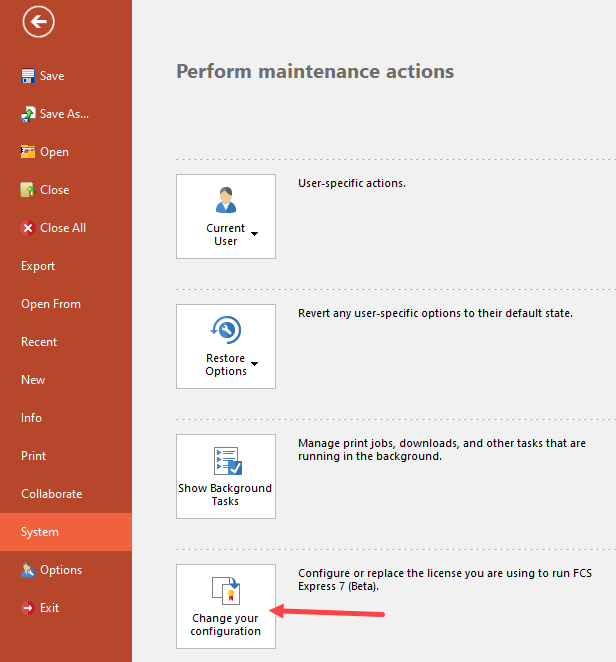The height and width of the screenshot is (662, 616).
Task: Open the Info page
Action: (x=31, y=418)
